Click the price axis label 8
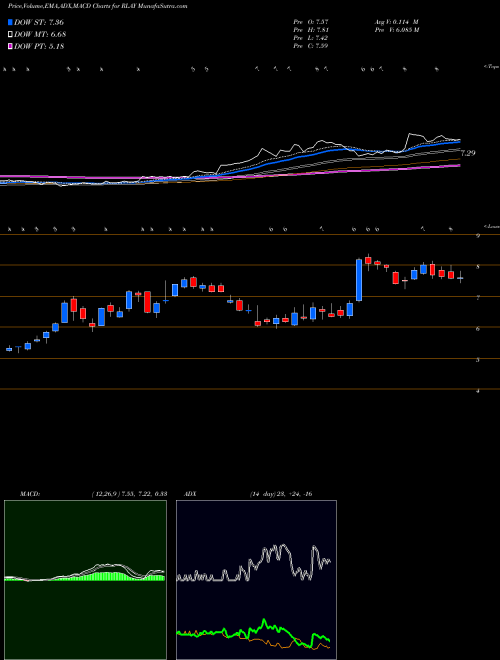 tap(478, 267)
